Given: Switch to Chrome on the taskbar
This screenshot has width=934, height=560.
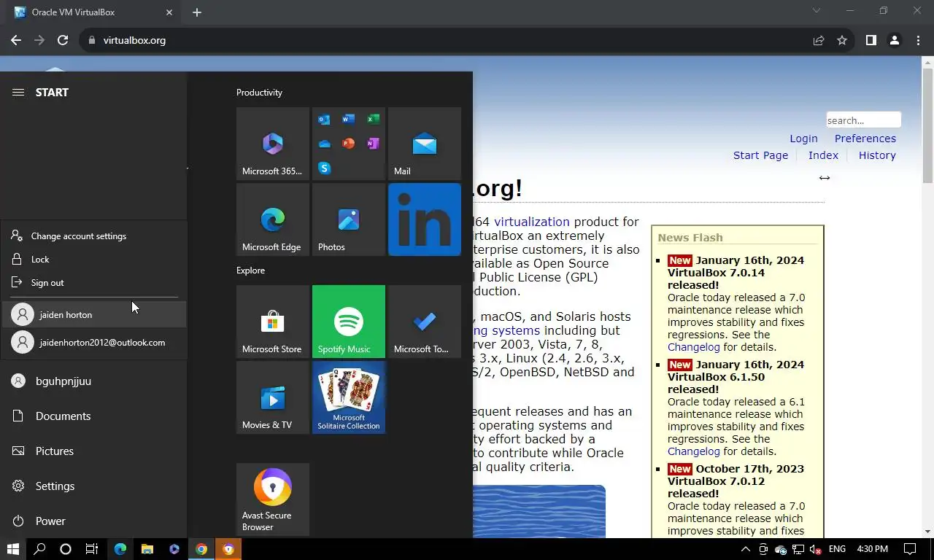Looking at the screenshot, I should (201, 549).
